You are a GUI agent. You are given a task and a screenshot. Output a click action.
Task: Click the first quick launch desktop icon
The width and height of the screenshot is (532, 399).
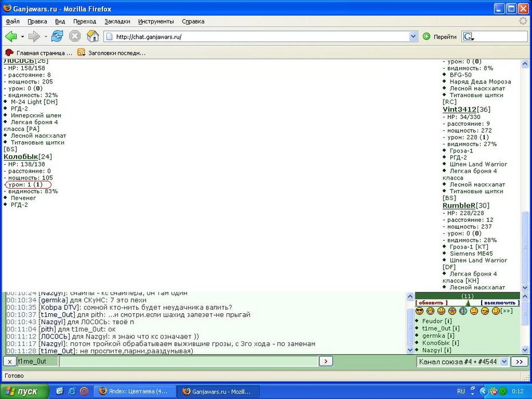point(59,391)
